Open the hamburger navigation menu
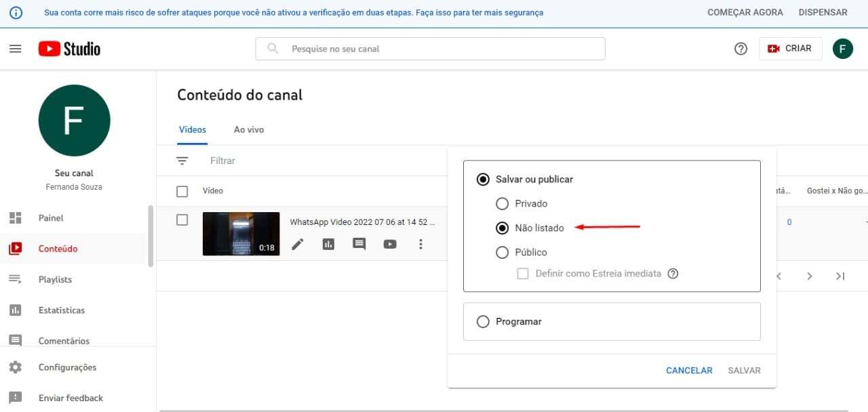The width and height of the screenshot is (868, 412). [x=15, y=49]
